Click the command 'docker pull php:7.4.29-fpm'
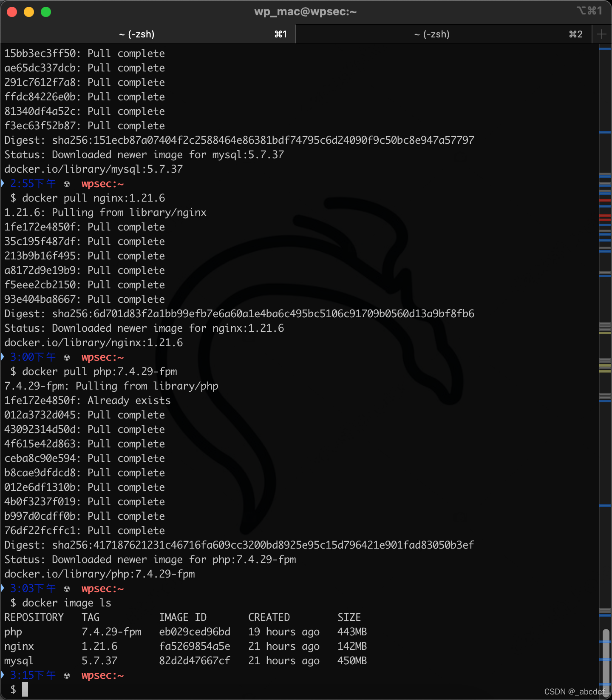Screen dimensions: 612x700 click(x=99, y=372)
